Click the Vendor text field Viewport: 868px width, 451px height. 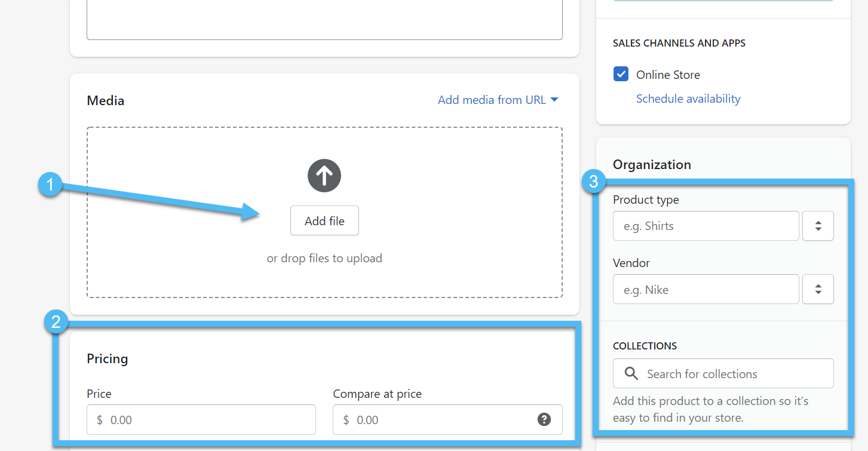(706, 289)
